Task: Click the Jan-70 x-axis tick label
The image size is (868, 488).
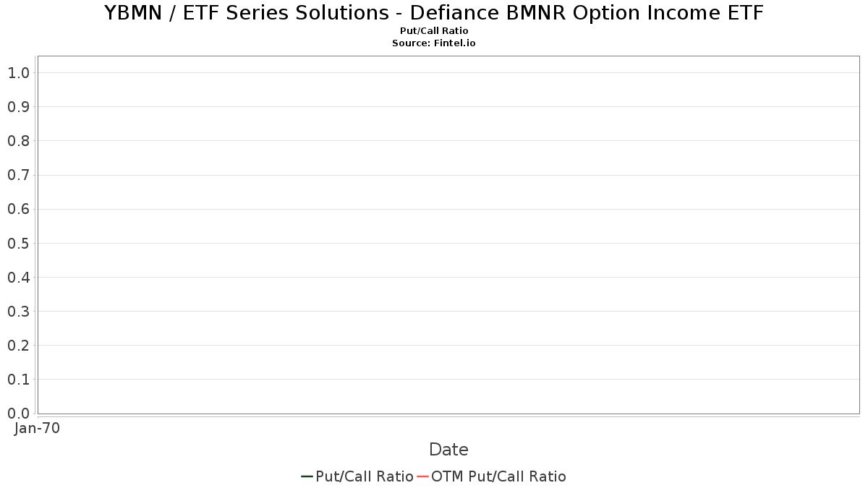Action: 37,428
